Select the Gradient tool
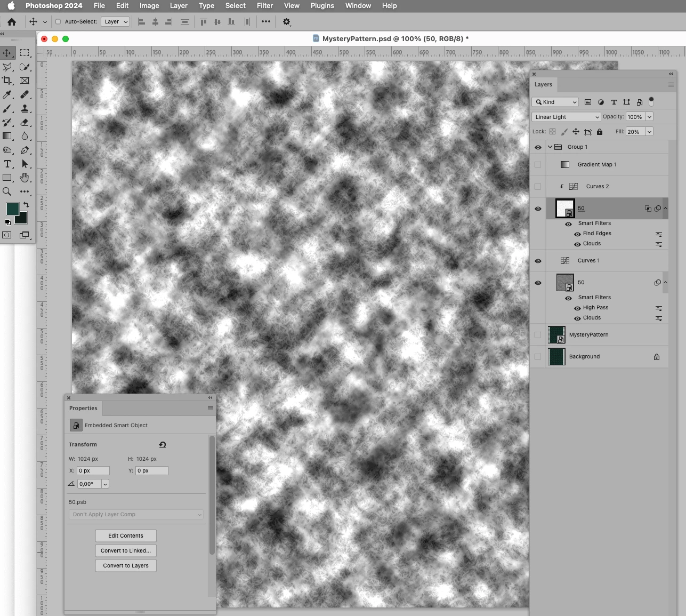The height and width of the screenshot is (616, 686). [7, 136]
